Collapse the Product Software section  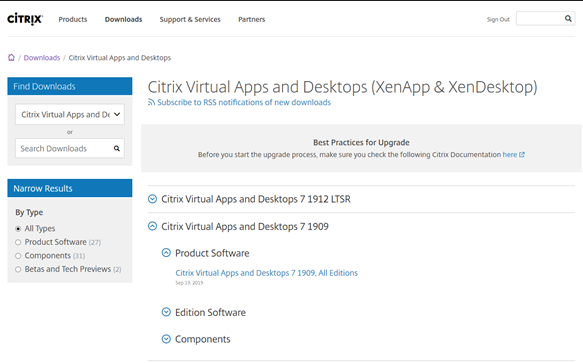tap(166, 253)
